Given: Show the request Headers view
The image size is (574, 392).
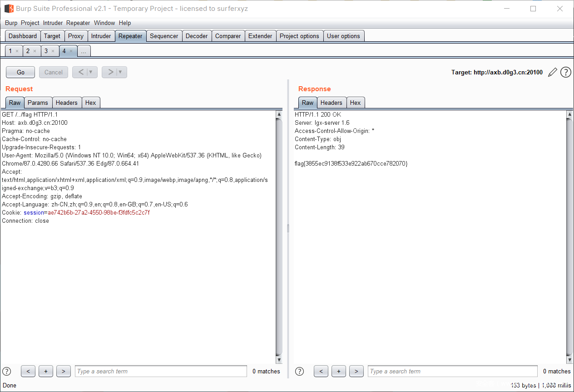Looking at the screenshot, I should pos(67,103).
